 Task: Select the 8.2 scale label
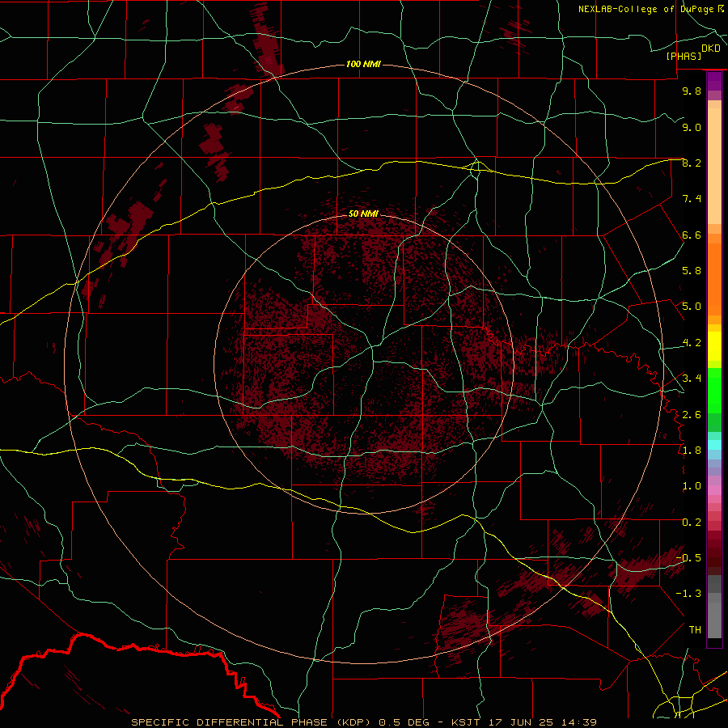tap(692, 163)
